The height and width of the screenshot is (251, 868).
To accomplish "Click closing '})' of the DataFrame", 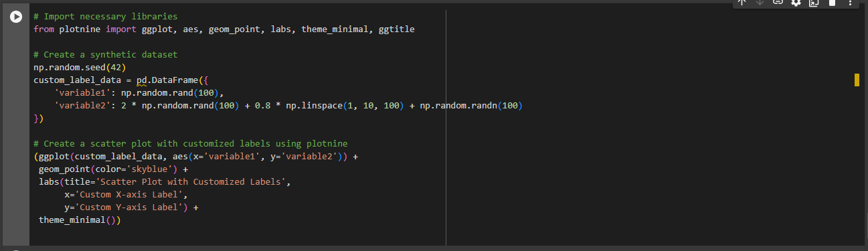I will (x=38, y=118).
